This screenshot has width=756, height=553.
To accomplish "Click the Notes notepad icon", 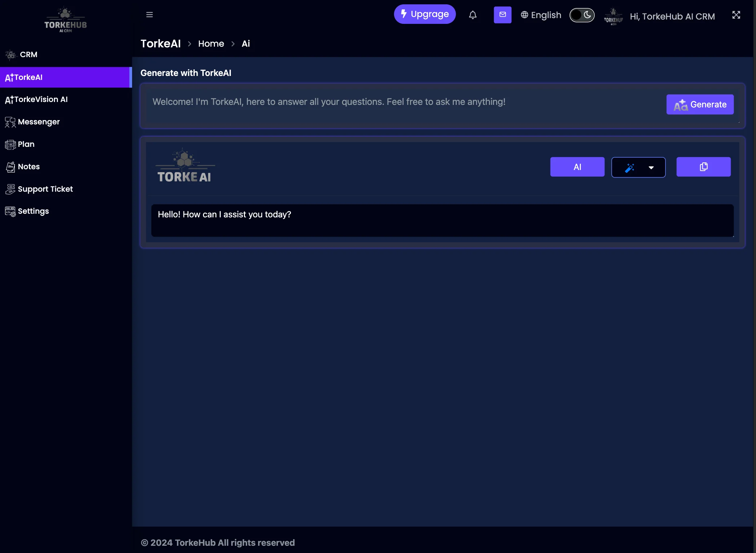I will pos(10,167).
